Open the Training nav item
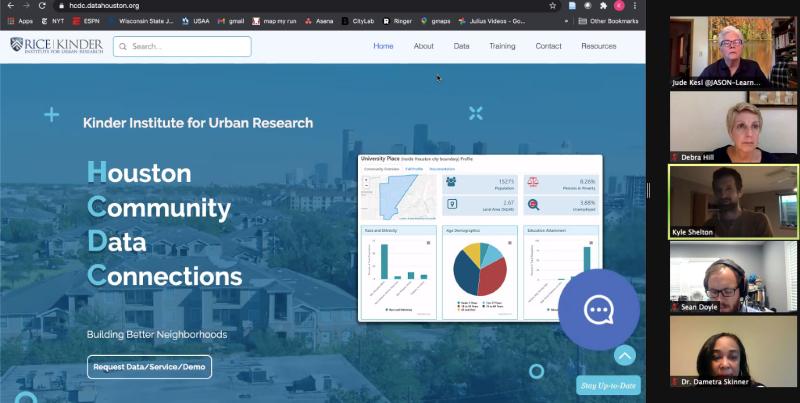The height and width of the screenshot is (403, 800). pos(502,46)
